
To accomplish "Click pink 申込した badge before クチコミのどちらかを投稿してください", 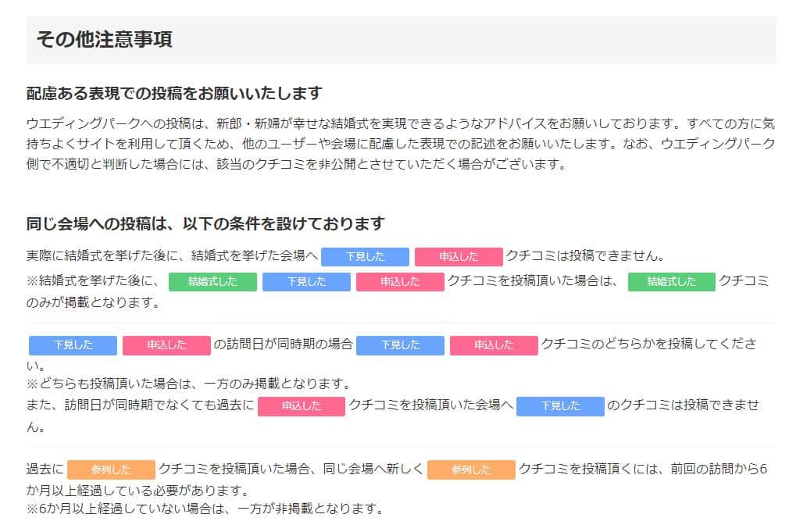I will point(494,345).
